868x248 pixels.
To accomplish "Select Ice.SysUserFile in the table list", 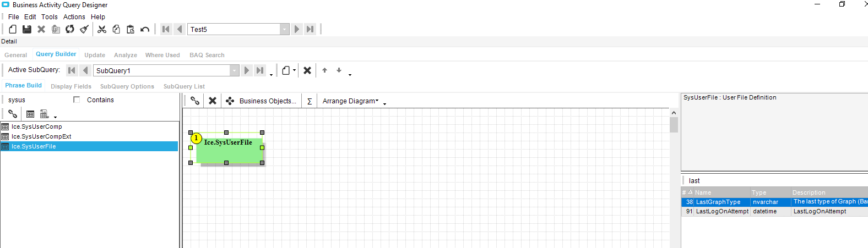I will [89, 146].
